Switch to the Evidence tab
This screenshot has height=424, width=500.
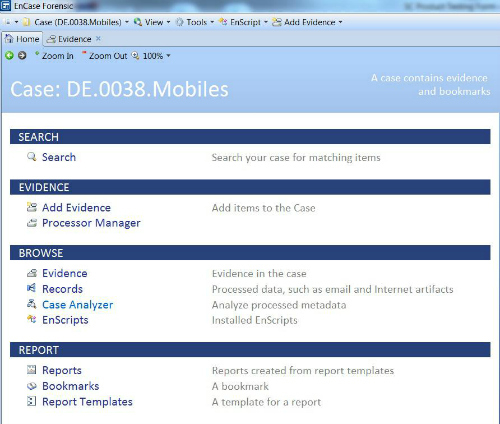pos(74,39)
